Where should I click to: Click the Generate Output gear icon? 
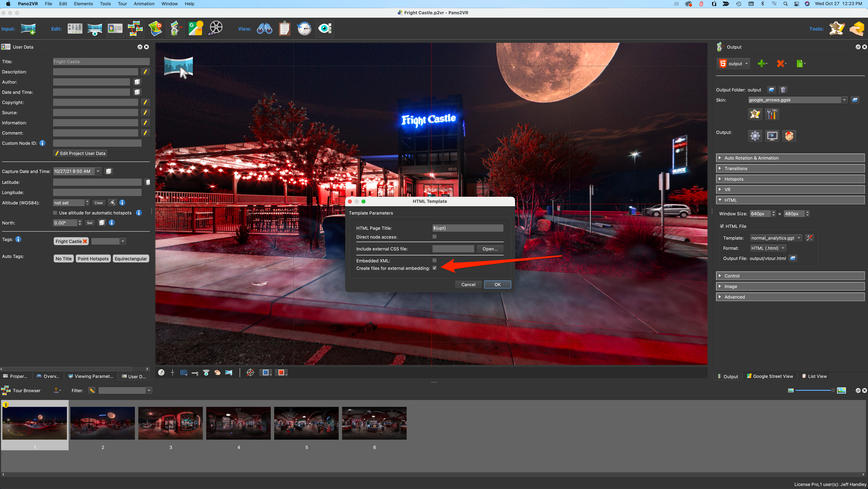click(755, 136)
